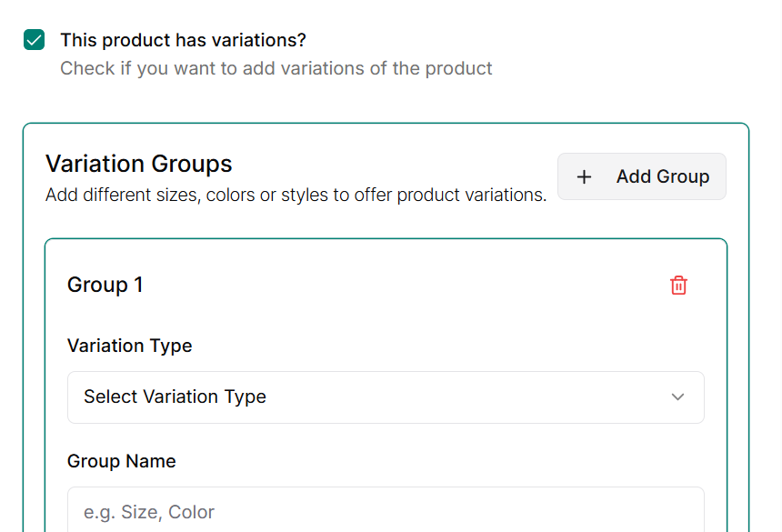This screenshot has width=782, height=532.
Task: Click the "Check if you want to add variations" hint
Action: pyautogui.click(x=276, y=68)
